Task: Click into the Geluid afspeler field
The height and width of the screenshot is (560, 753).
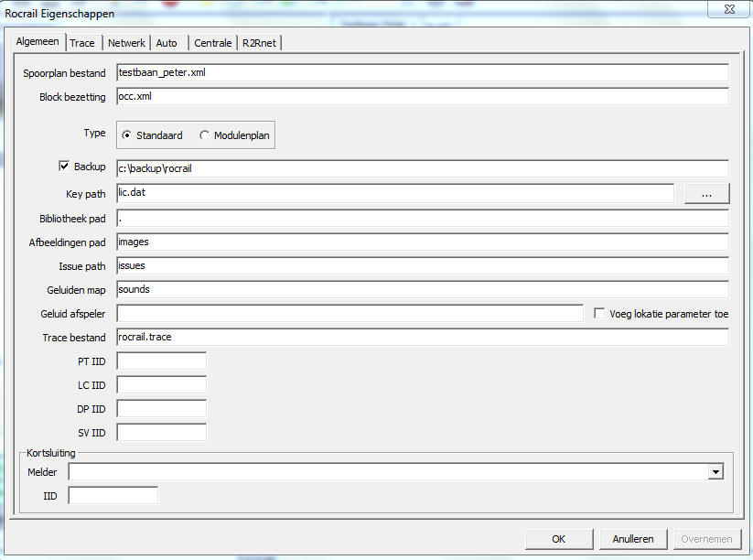Action: click(350, 313)
